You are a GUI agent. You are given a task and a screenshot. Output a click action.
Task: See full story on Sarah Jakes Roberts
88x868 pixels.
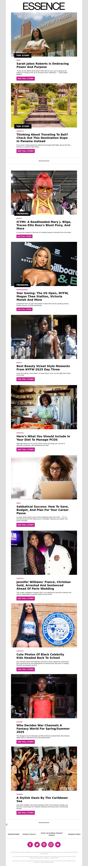[x=26, y=79]
